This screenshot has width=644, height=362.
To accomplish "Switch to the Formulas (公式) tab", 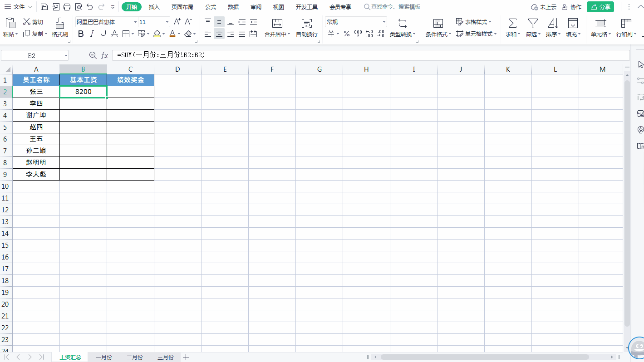I will click(x=211, y=7).
